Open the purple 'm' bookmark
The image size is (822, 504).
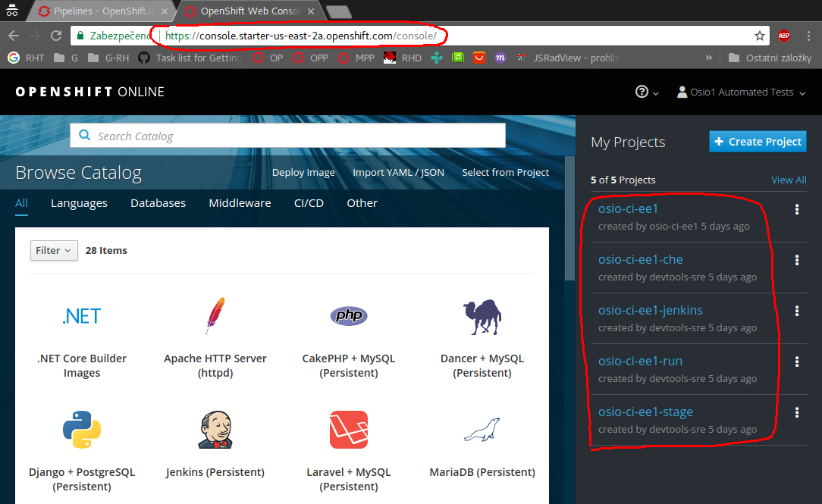pos(500,58)
